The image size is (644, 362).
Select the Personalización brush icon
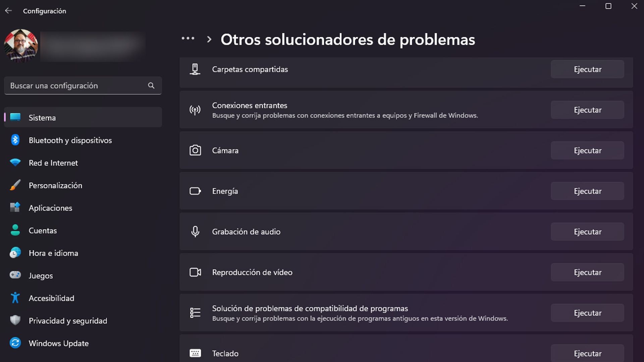pos(15,185)
